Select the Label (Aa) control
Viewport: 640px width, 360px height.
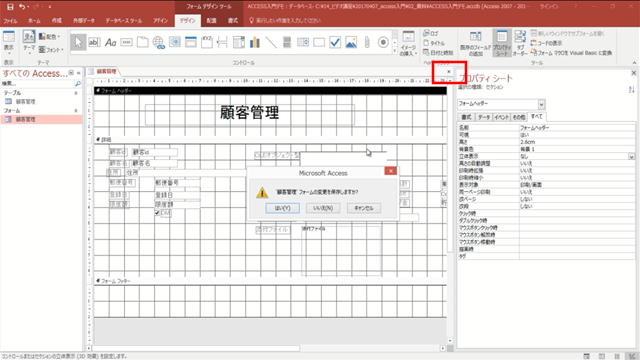111,42
